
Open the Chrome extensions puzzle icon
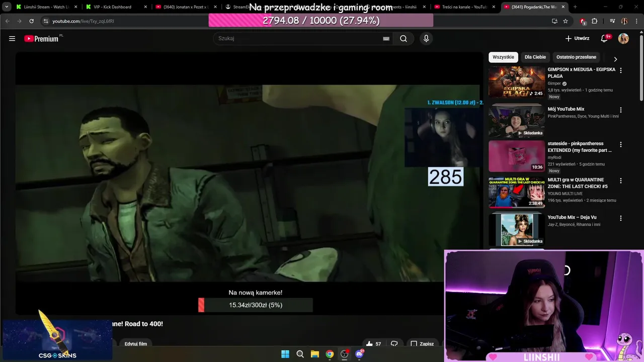point(594,21)
